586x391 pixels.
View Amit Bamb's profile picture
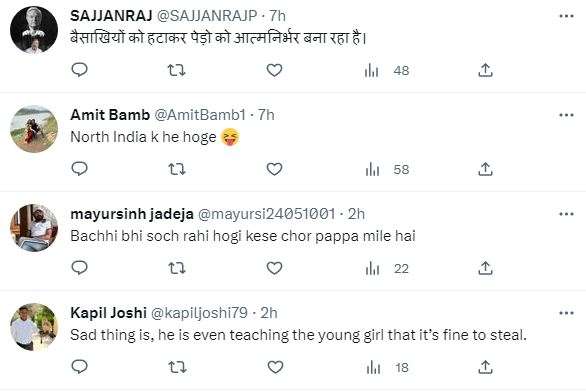tap(34, 129)
